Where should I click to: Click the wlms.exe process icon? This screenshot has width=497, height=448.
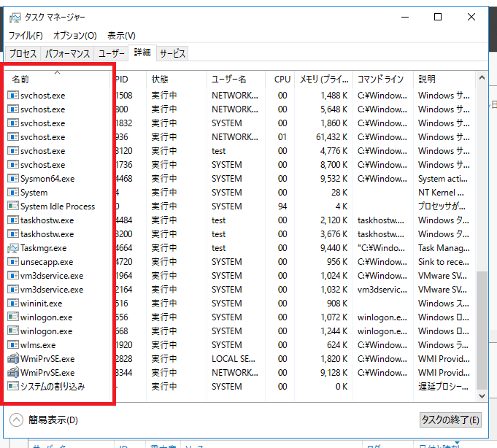pos(12,344)
